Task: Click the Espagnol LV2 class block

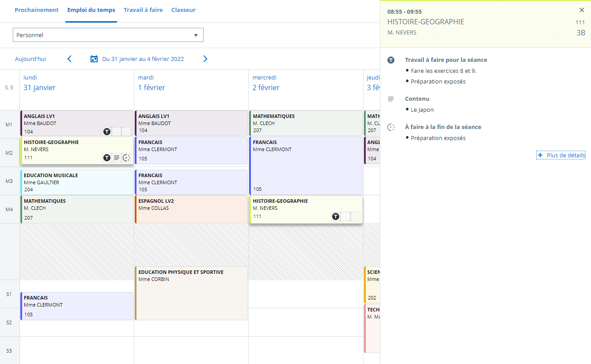Action: click(191, 209)
